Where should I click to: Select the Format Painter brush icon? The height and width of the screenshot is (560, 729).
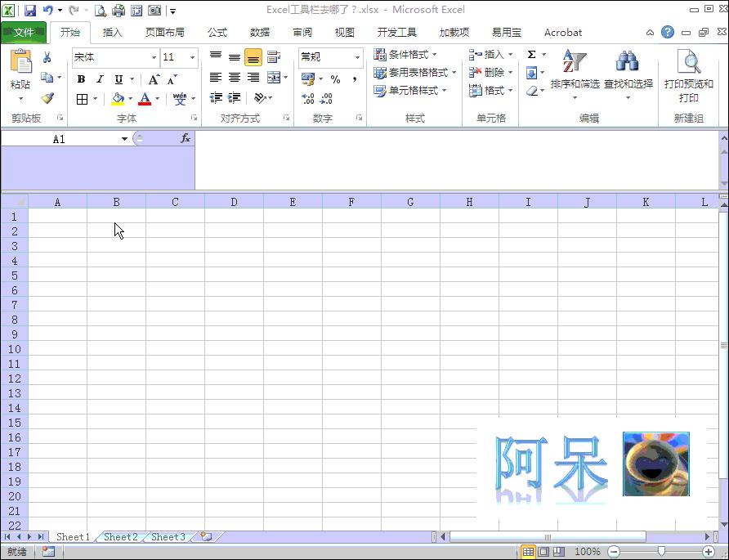[x=48, y=98]
